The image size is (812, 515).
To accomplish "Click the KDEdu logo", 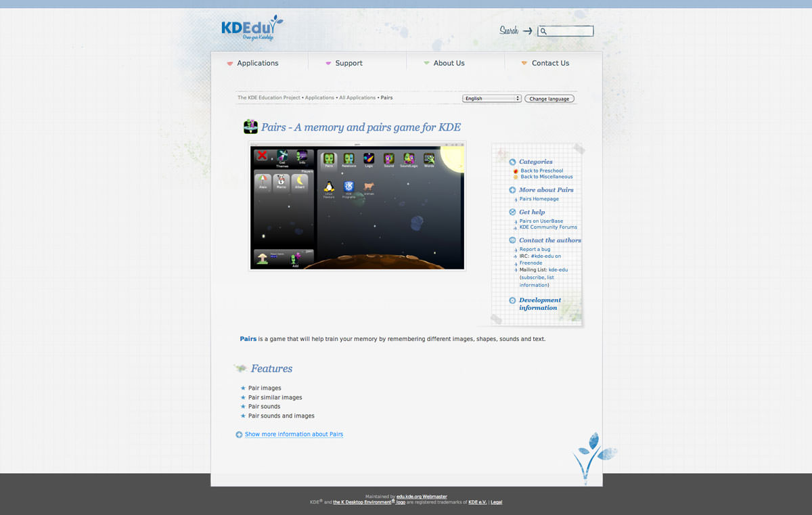I will coord(252,29).
